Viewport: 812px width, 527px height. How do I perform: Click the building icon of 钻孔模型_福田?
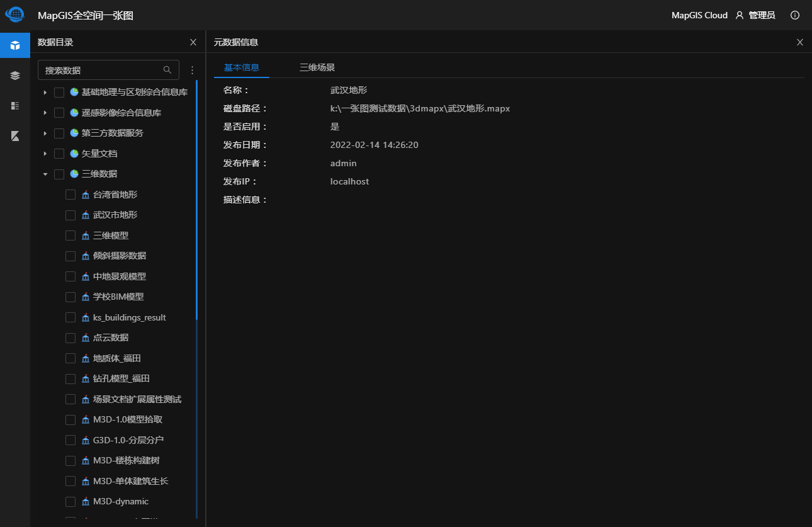(86, 378)
